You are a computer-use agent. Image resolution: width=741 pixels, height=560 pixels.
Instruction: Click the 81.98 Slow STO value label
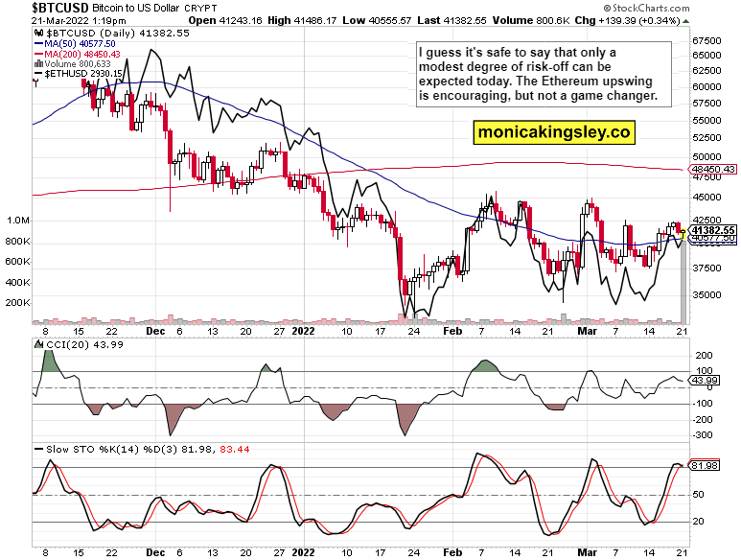tap(706, 467)
